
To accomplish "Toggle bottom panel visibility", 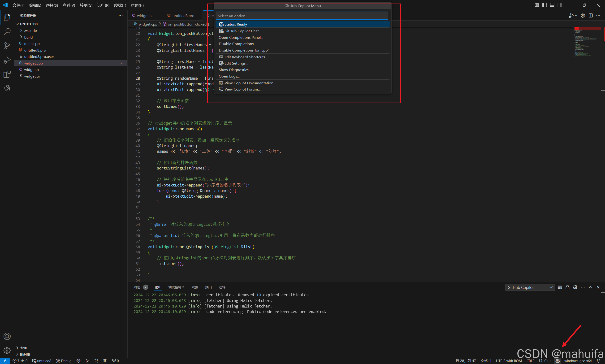I will coord(552,5).
